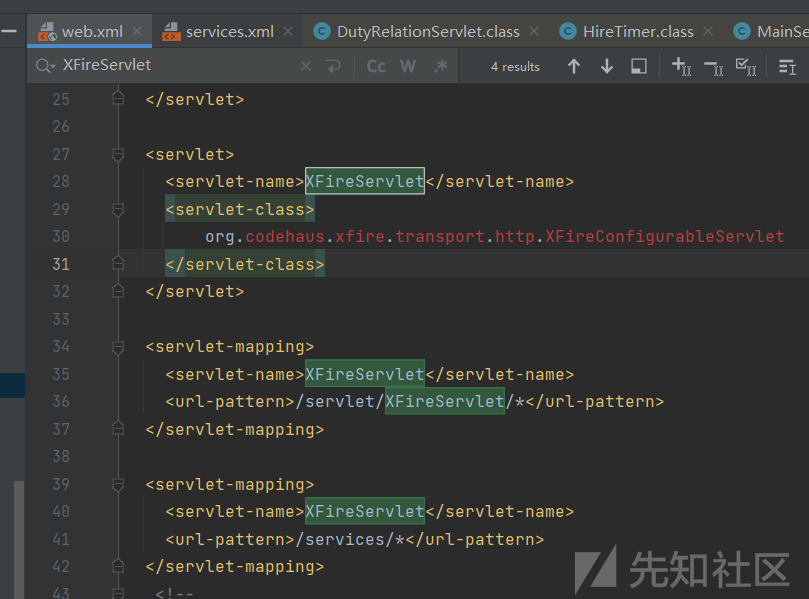
Task: Go to previous search occurrence
Action: click(x=574, y=66)
